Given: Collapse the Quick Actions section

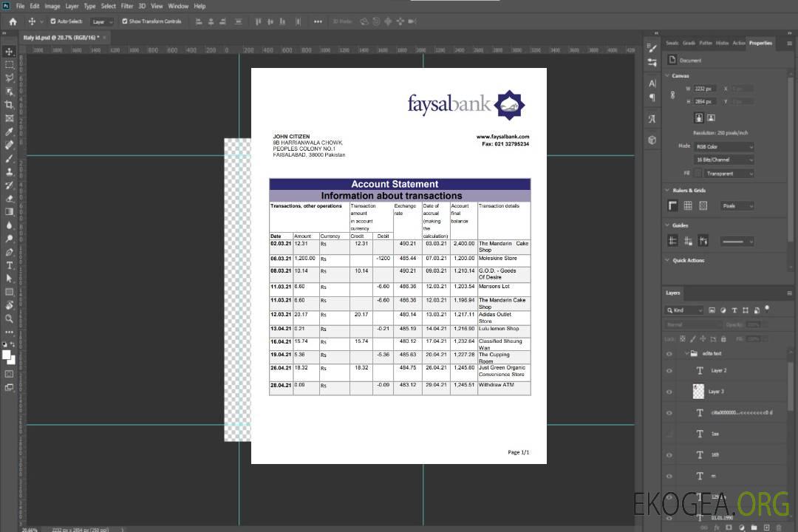Looking at the screenshot, I should 667,260.
